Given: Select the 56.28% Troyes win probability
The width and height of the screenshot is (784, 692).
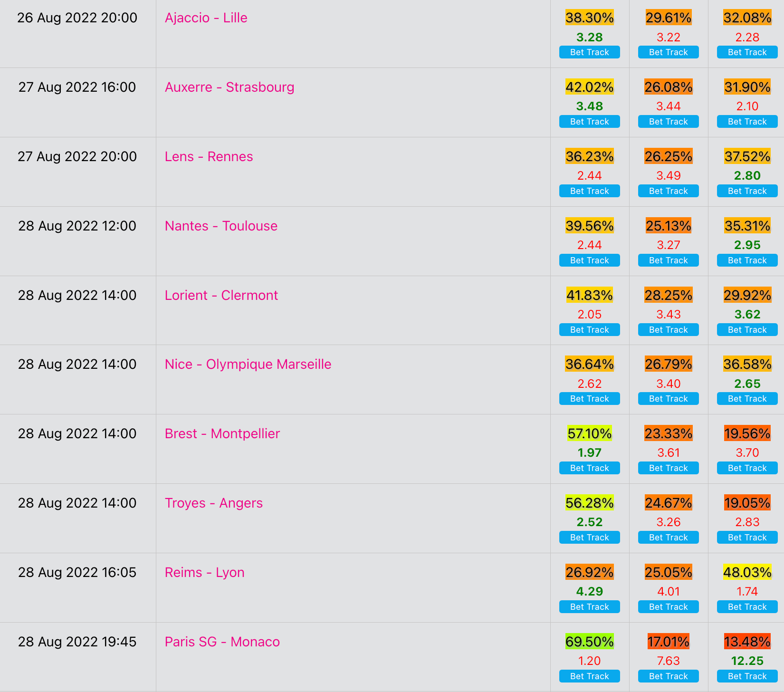Looking at the screenshot, I should (590, 503).
